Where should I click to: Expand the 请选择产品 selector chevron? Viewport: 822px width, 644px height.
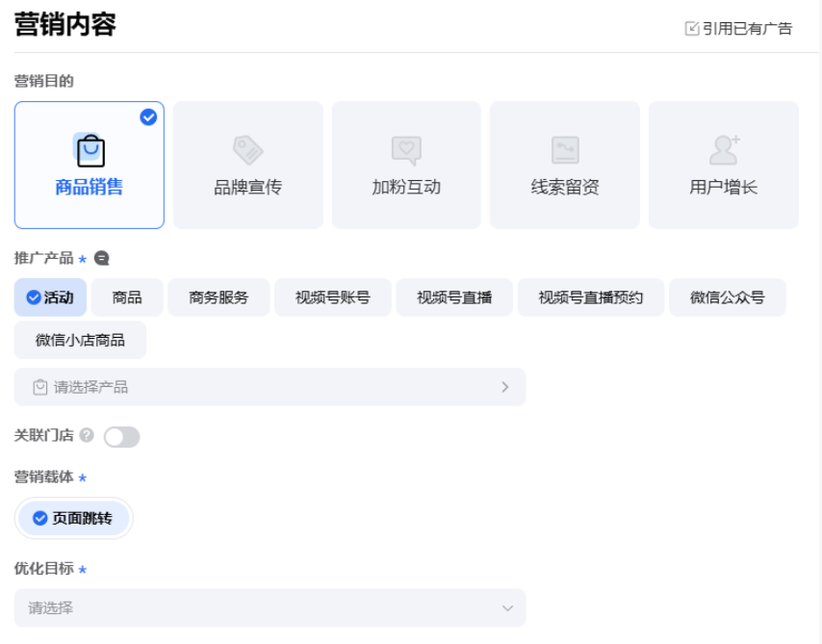coord(503,386)
